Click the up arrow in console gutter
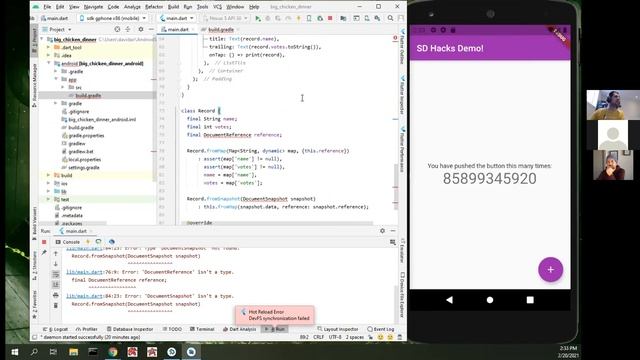 coord(56,253)
